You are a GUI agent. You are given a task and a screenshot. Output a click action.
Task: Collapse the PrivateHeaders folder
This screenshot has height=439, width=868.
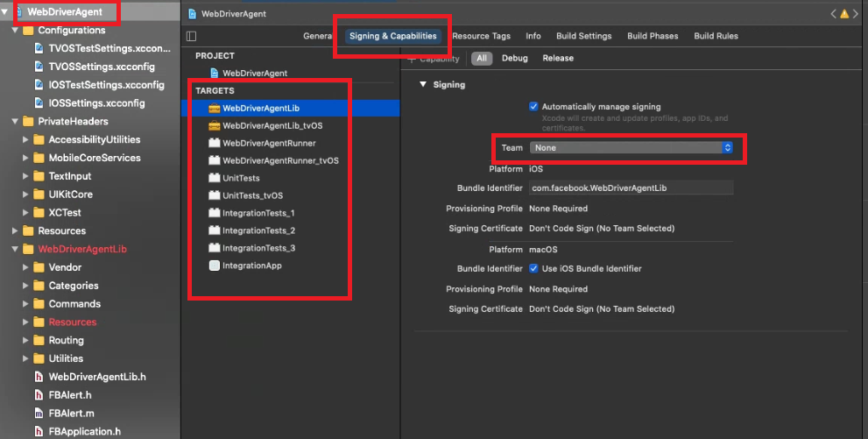pyautogui.click(x=15, y=121)
